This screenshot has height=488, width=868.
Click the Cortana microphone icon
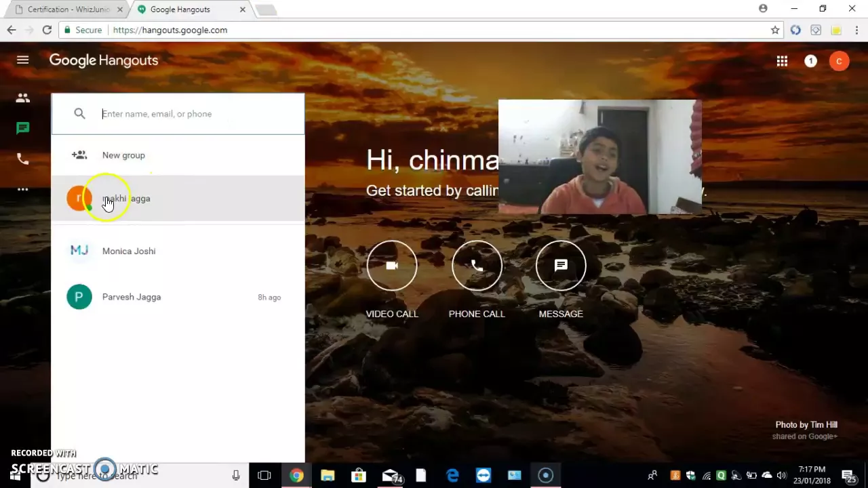tap(236, 476)
